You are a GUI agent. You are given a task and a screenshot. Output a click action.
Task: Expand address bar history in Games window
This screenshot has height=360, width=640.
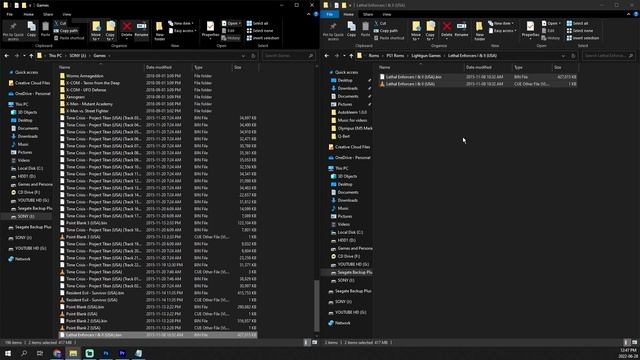pos(243,56)
